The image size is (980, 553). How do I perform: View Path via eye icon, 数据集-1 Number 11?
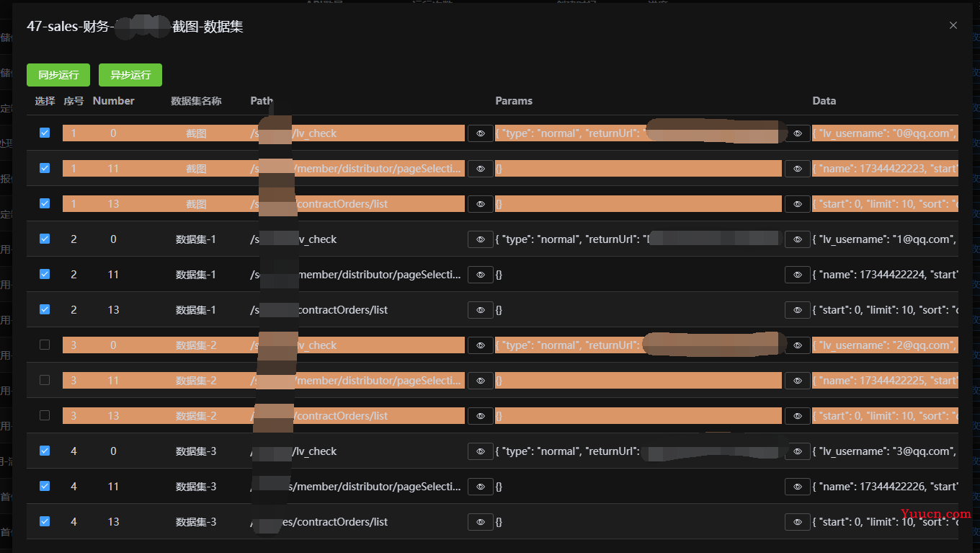click(481, 275)
